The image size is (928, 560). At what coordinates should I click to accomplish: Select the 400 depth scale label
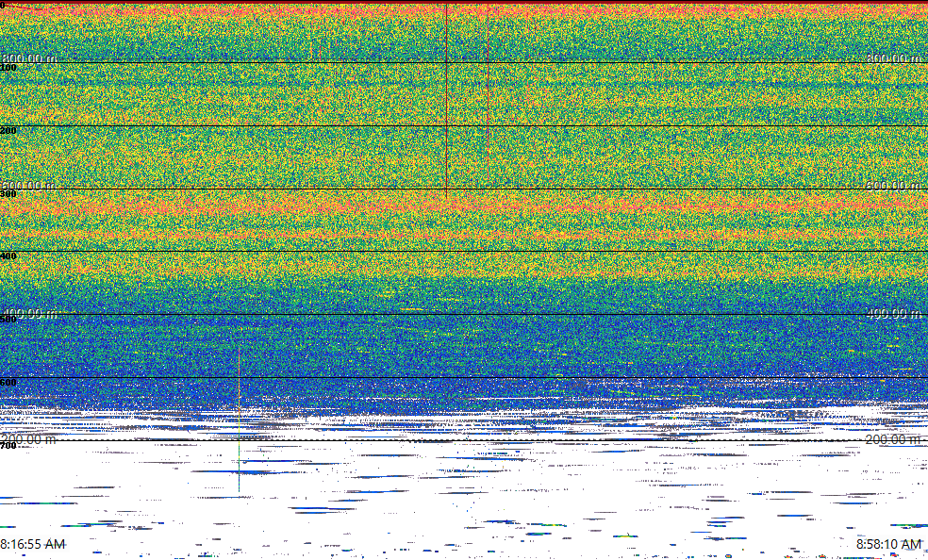point(8,256)
